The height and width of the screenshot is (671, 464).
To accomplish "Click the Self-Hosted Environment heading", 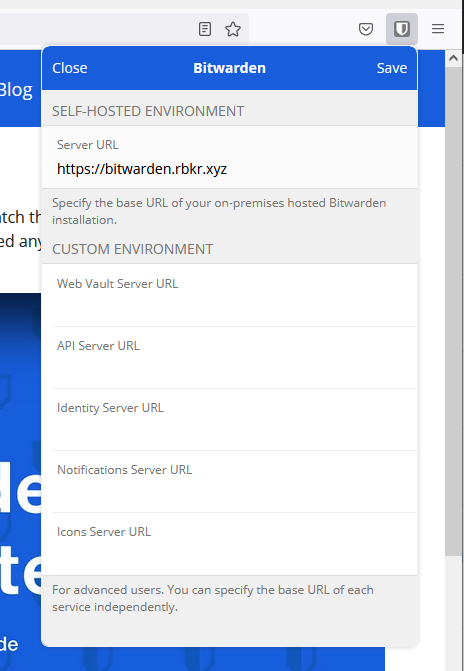I will (148, 111).
